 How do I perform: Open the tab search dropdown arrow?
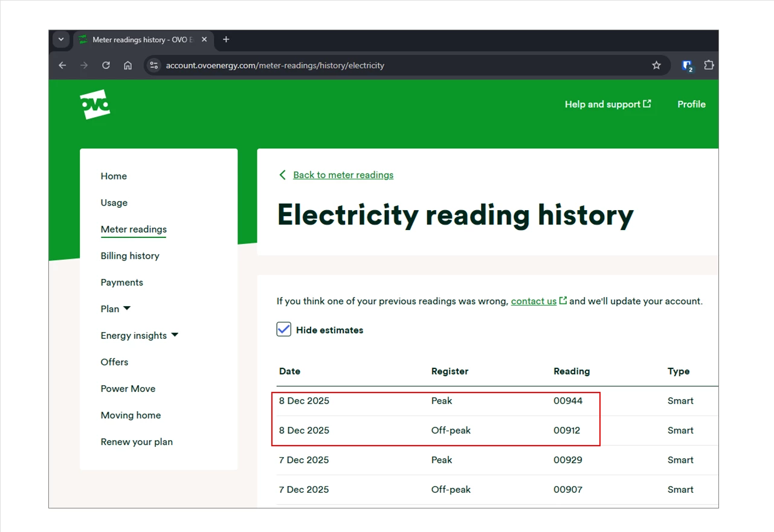pyautogui.click(x=61, y=40)
